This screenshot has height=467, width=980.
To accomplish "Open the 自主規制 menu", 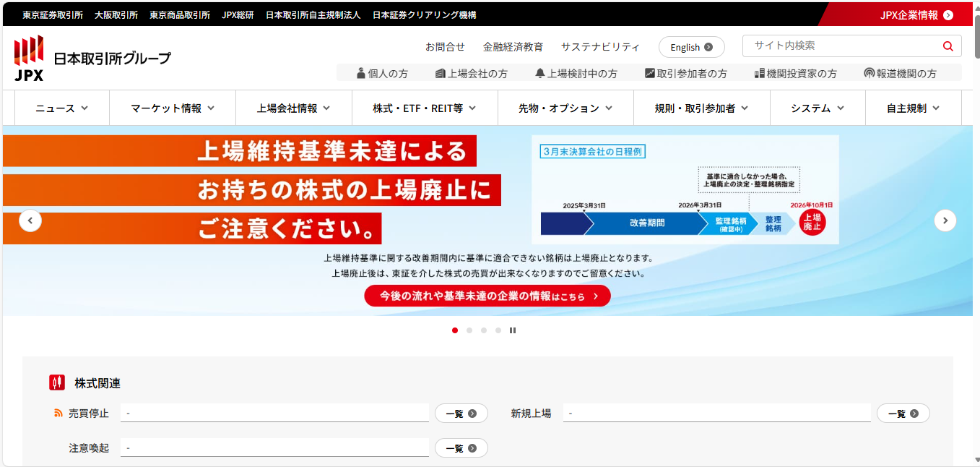I will click(913, 107).
